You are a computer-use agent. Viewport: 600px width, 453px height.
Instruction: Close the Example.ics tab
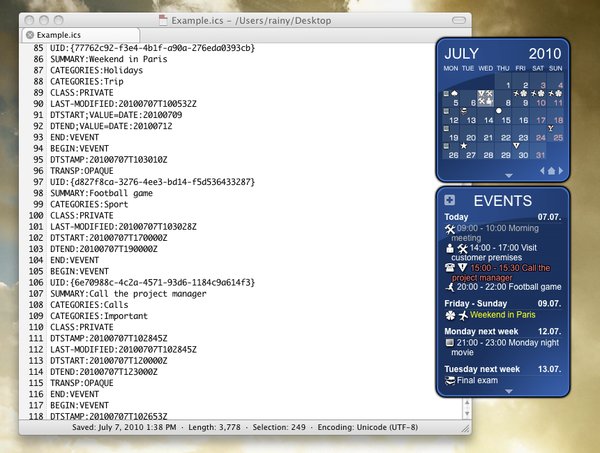pyautogui.click(x=29, y=35)
